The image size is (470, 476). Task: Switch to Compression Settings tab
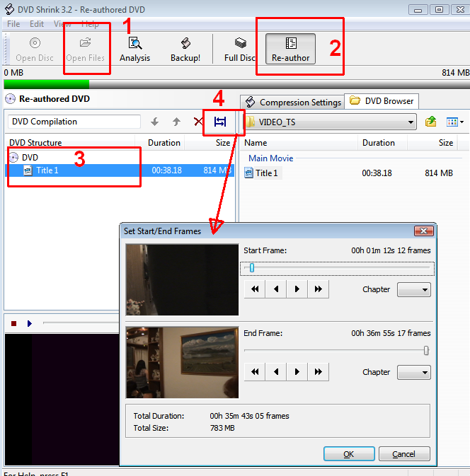[x=292, y=103]
